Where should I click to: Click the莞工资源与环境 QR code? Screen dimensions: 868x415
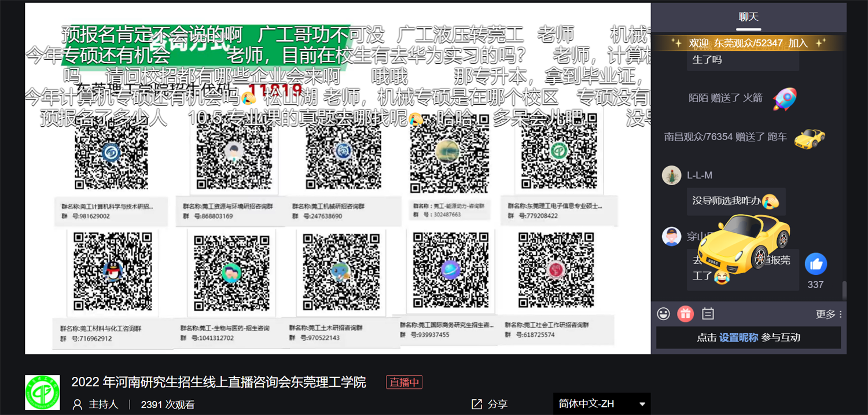pyautogui.click(x=233, y=152)
